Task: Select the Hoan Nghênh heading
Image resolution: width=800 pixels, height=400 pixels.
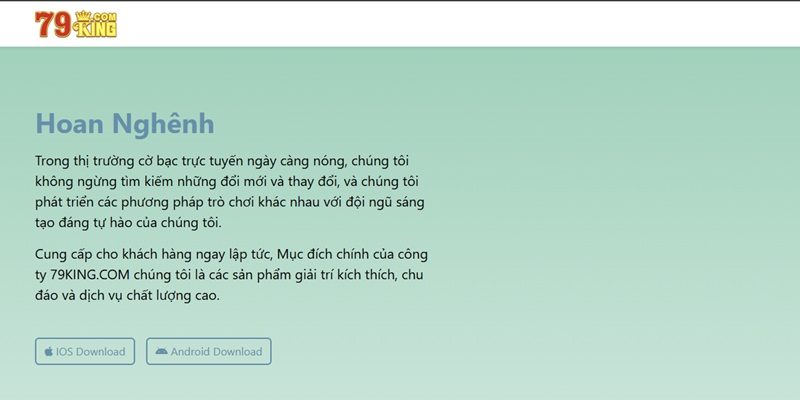Action: coord(125,124)
